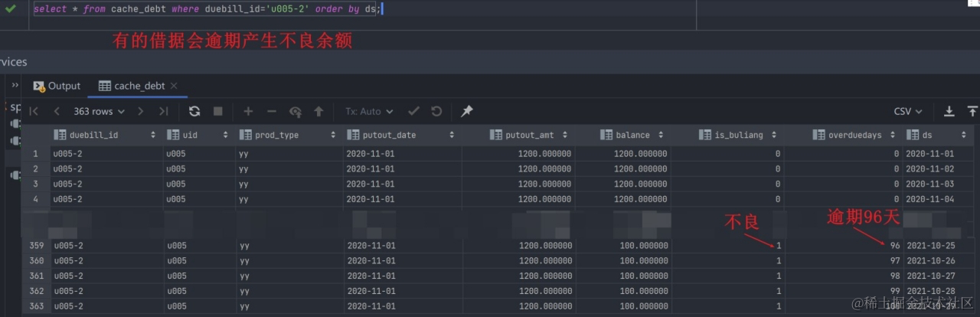Image resolution: width=980 pixels, height=317 pixels.
Task: Go to previous page of rows
Action: click(57, 111)
